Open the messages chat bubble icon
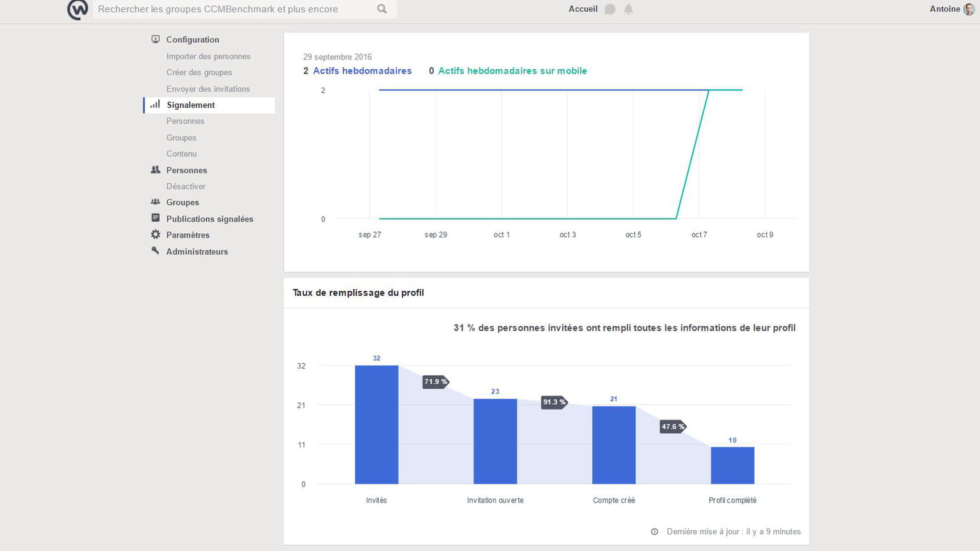 coord(609,9)
